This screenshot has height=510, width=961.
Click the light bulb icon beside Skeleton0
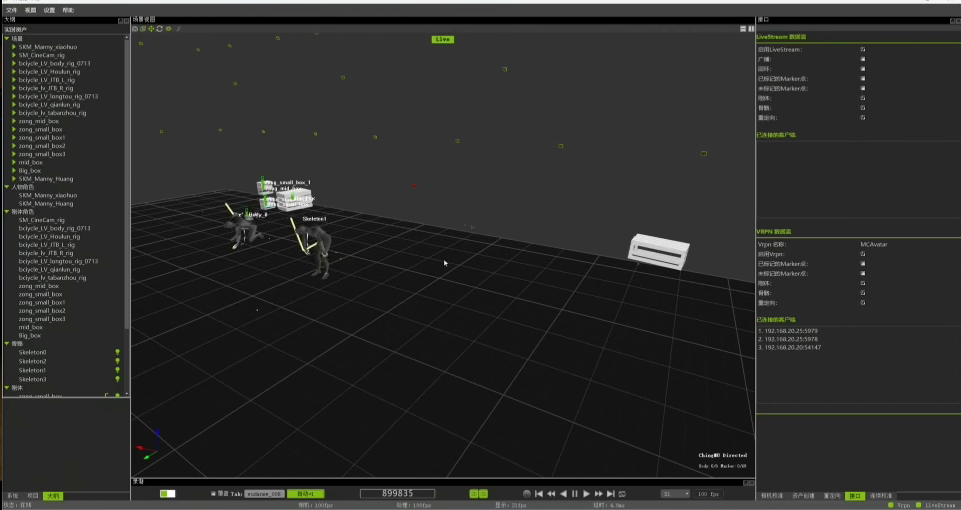117,353
